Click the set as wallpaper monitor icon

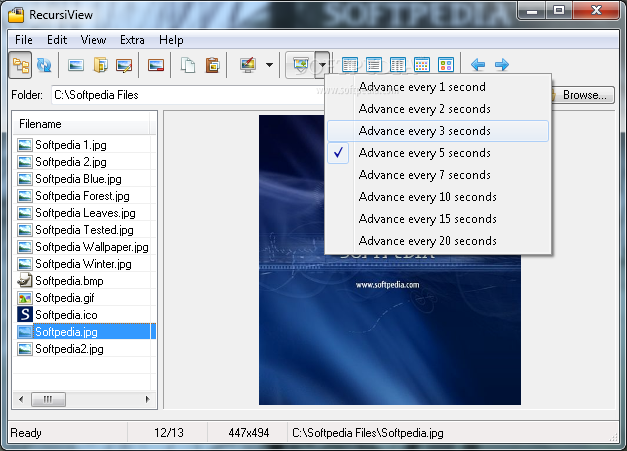point(248,65)
